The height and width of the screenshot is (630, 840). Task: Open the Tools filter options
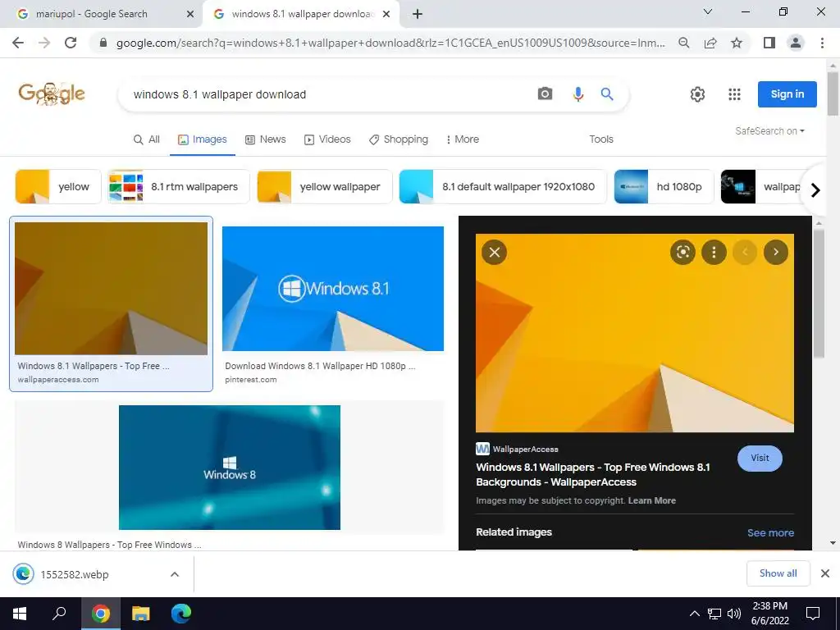click(x=601, y=139)
